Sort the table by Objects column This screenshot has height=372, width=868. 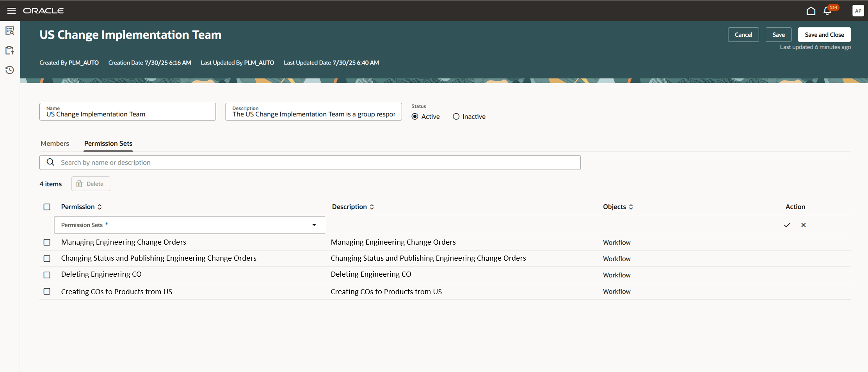point(631,207)
